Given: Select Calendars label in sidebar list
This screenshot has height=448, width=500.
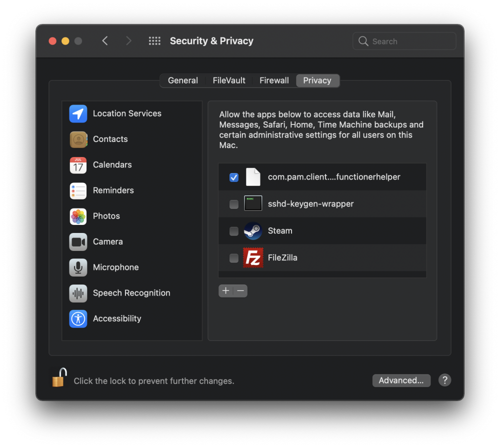Looking at the screenshot, I should [x=112, y=165].
